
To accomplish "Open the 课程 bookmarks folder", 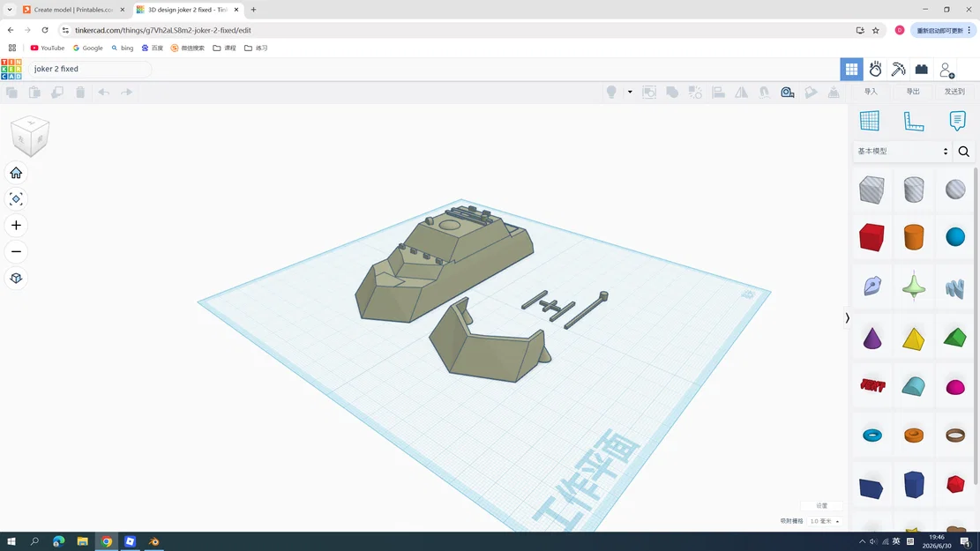I will click(x=224, y=48).
